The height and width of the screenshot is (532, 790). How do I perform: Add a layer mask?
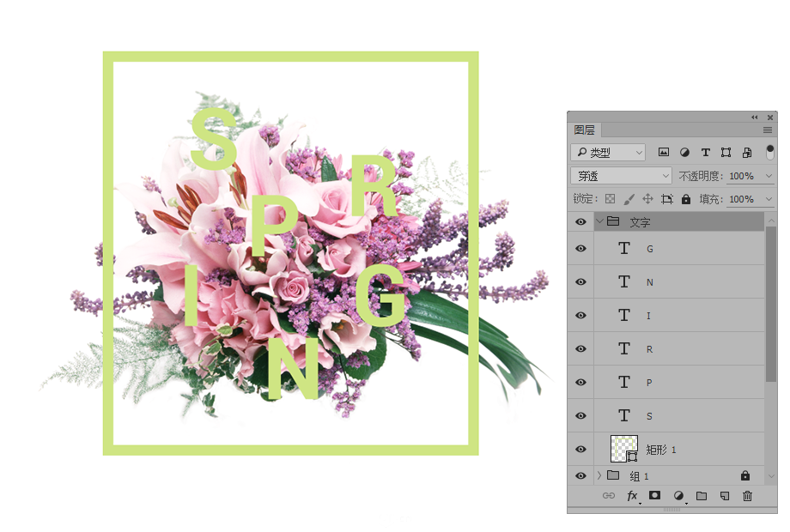pyautogui.click(x=654, y=496)
